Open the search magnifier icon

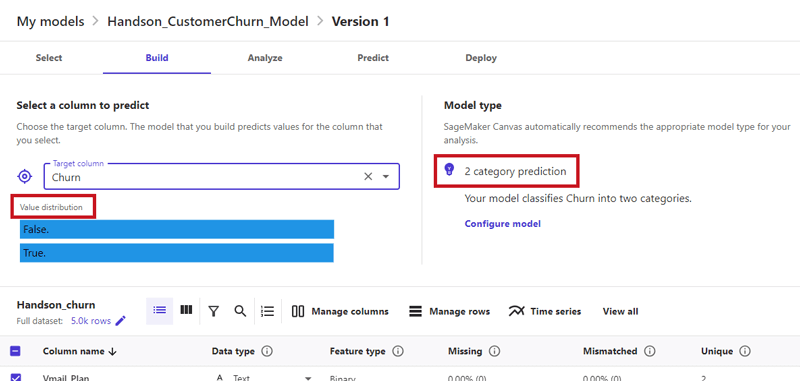240,311
